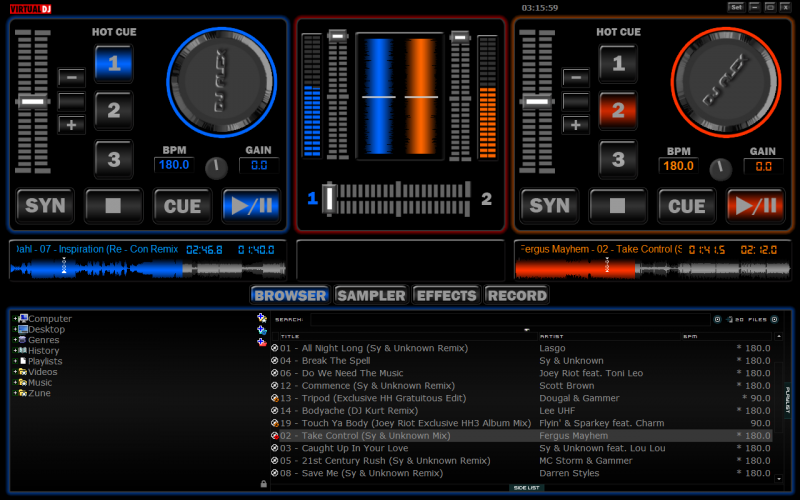
Task: Click the round option button right of 20 FILES
Action: (x=774, y=319)
